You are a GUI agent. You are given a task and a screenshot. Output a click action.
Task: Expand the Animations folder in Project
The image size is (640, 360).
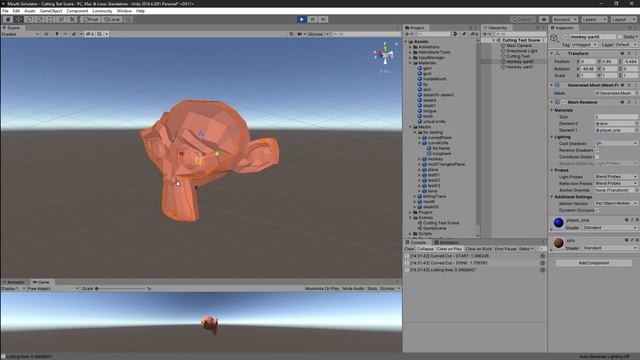tap(410, 47)
